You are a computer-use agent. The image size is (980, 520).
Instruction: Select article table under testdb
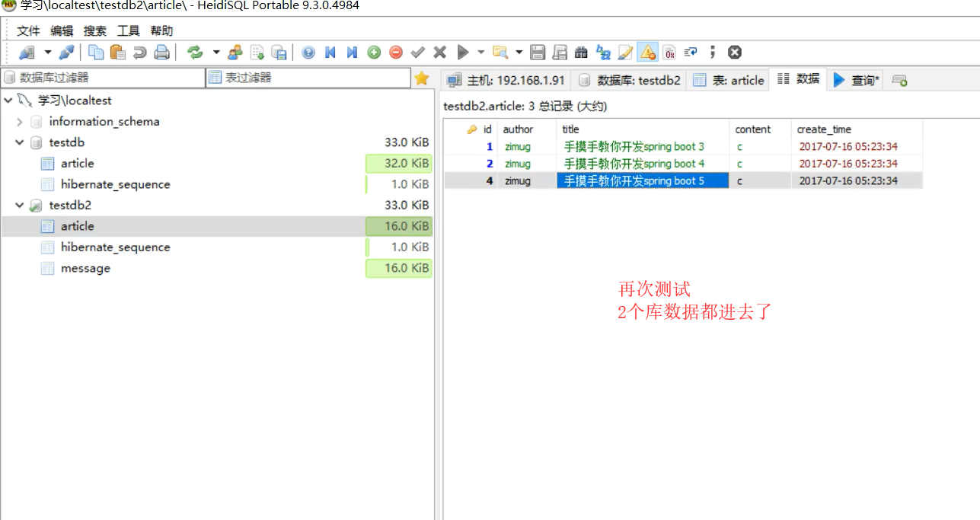[x=78, y=164]
